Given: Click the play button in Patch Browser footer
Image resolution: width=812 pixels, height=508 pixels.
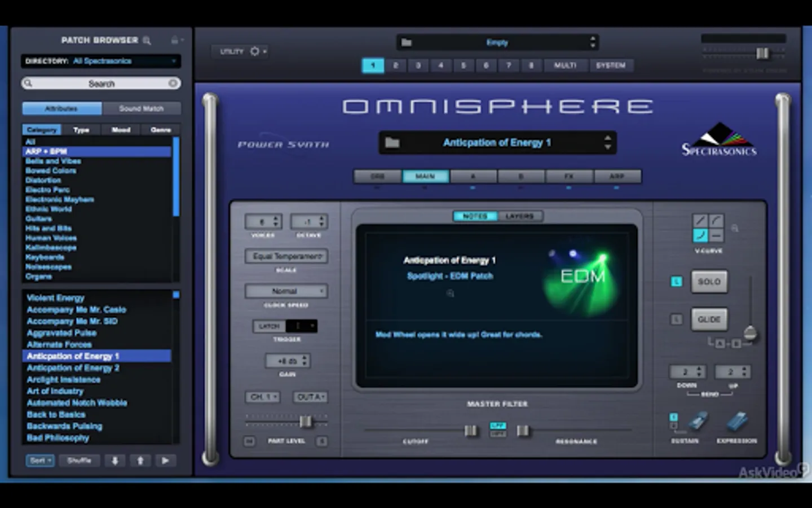Looking at the screenshot, I should (165, 461).
